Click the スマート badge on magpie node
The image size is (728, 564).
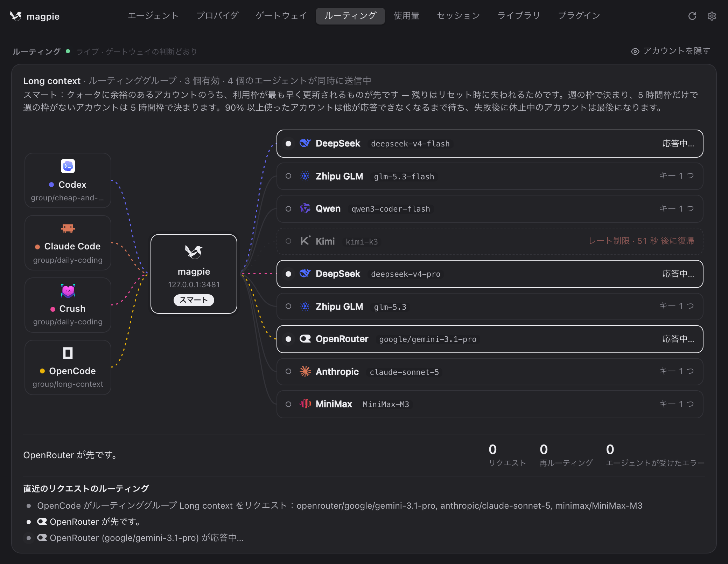(194, 300)
